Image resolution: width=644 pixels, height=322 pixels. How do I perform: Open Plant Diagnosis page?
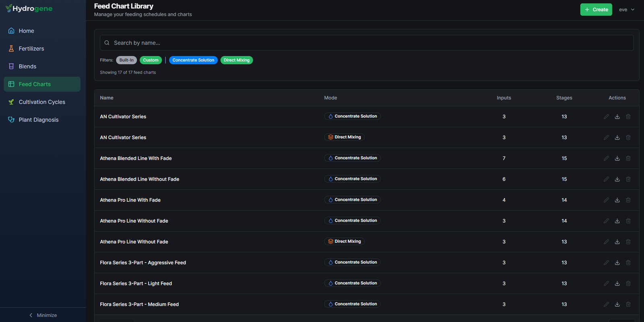coord(42,120)
